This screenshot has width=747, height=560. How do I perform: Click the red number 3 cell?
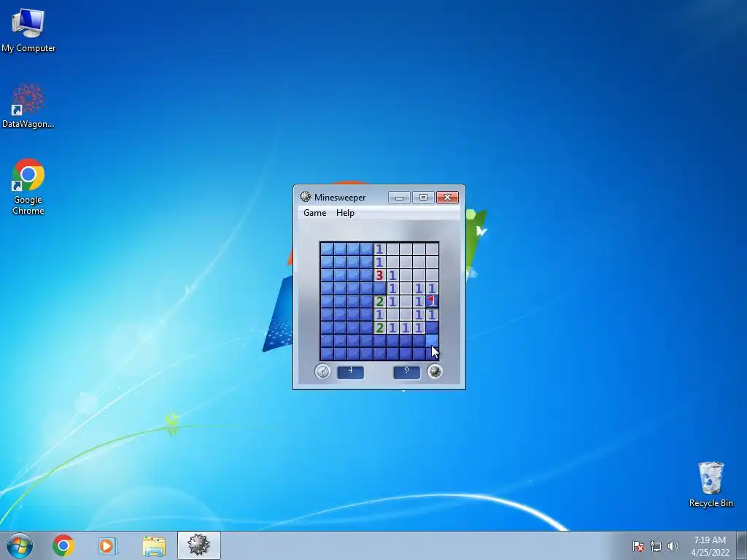379,275
